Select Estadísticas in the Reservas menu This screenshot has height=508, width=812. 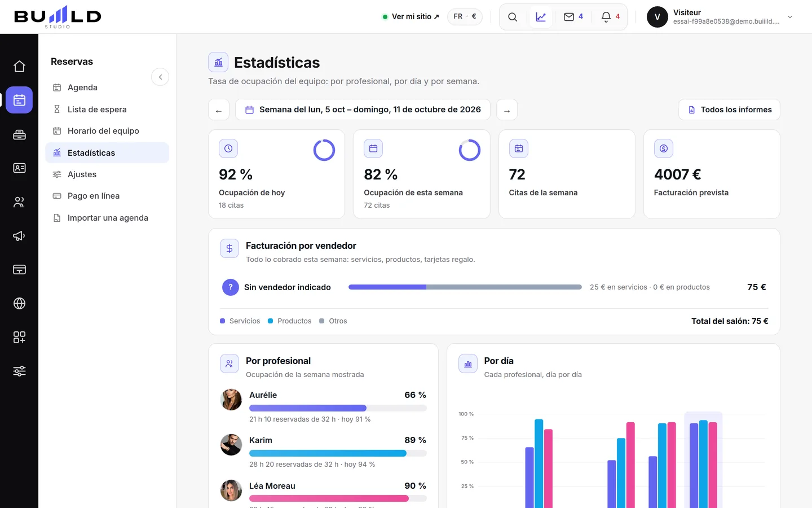click(x=107, y=153)
